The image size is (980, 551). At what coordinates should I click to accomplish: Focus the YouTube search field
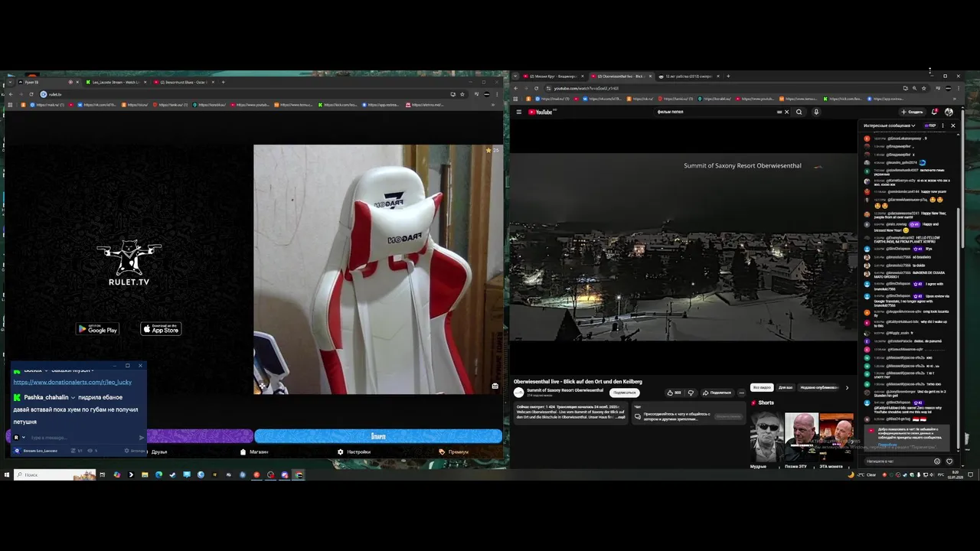coord(716,112)
